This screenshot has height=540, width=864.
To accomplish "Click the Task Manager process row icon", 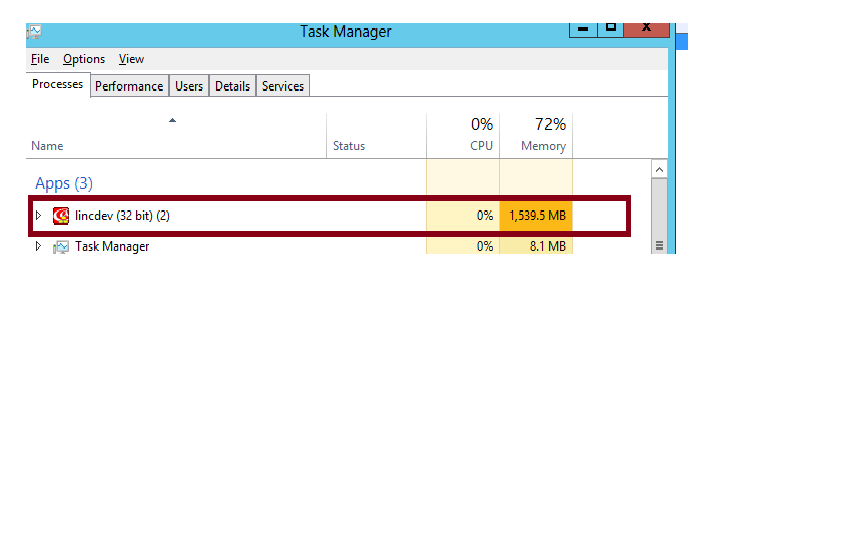I will click(x=61, y=247).
